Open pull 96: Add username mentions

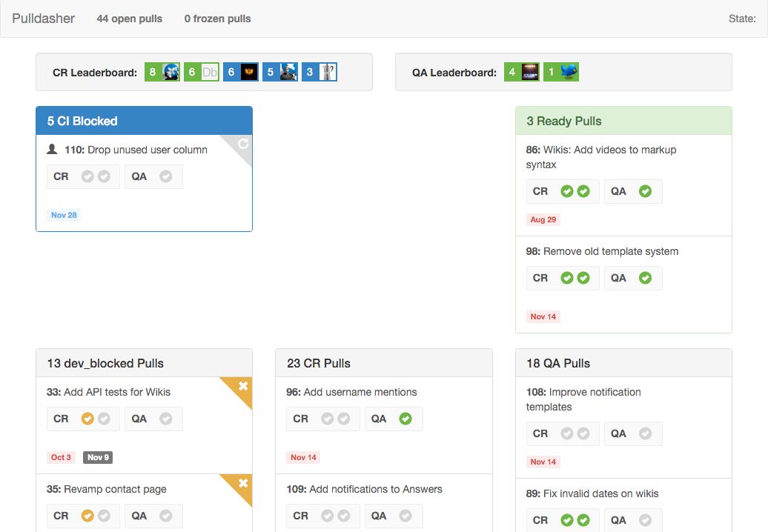(351, 392)
